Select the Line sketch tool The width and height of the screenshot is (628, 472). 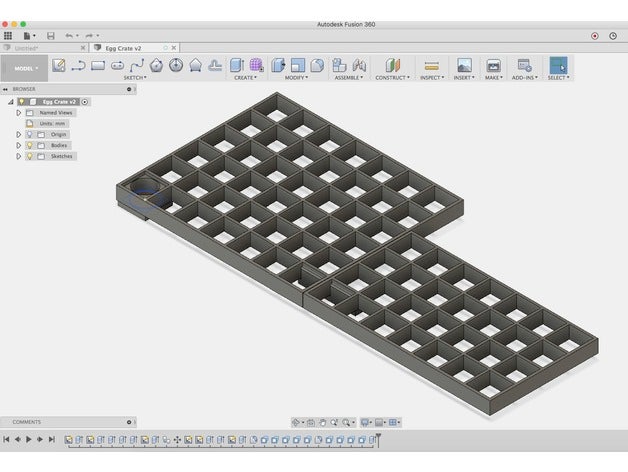[77, 65]
